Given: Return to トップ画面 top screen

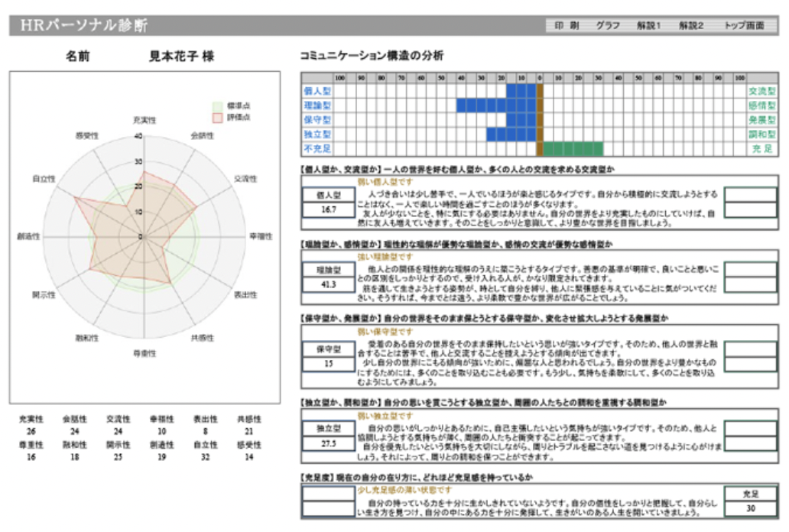Looking at the screenshot, I should pyautogui.click(x=744, y=25).
